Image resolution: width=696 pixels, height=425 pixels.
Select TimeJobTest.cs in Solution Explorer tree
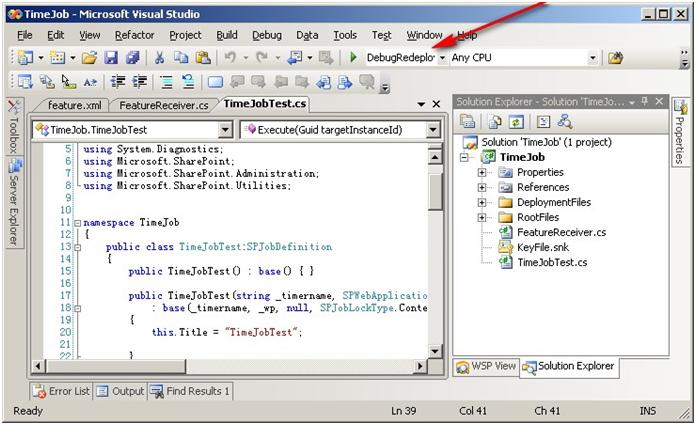coord(552,262)
